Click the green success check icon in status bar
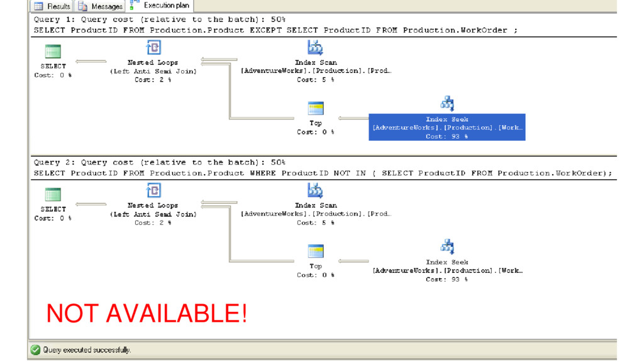 click(x=36, y=349)
